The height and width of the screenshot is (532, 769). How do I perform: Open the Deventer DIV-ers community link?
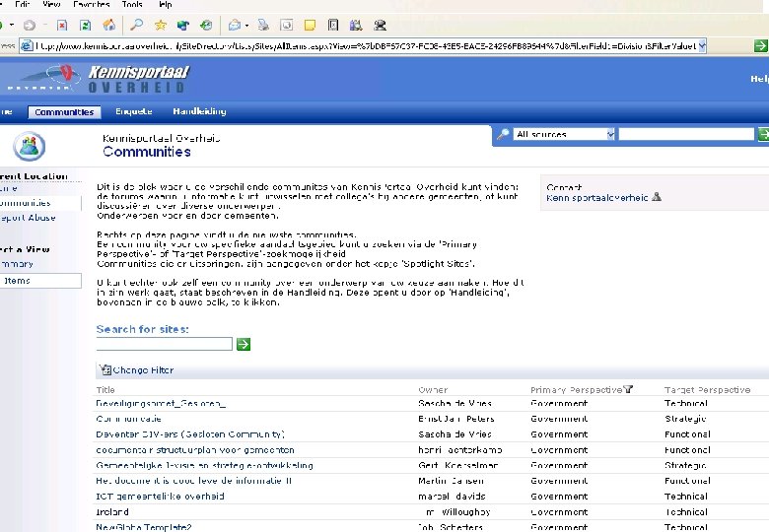click(x=190, y=434)
